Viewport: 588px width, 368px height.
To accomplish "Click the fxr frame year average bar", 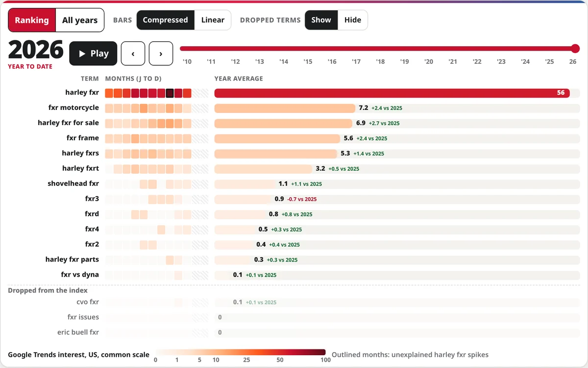I will coord(277,138).
